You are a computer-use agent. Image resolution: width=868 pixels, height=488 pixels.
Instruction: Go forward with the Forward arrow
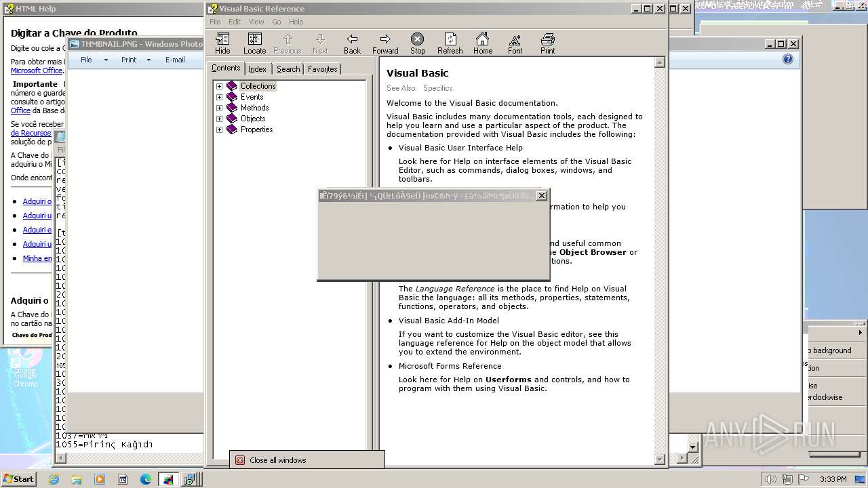tap(385, 43)
